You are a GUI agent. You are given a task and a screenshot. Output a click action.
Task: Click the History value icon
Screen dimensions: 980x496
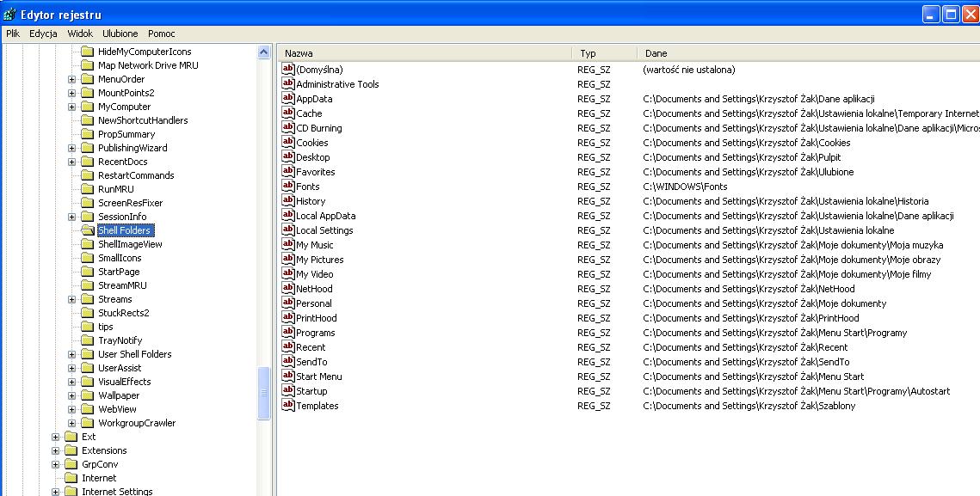click(288, 200)
